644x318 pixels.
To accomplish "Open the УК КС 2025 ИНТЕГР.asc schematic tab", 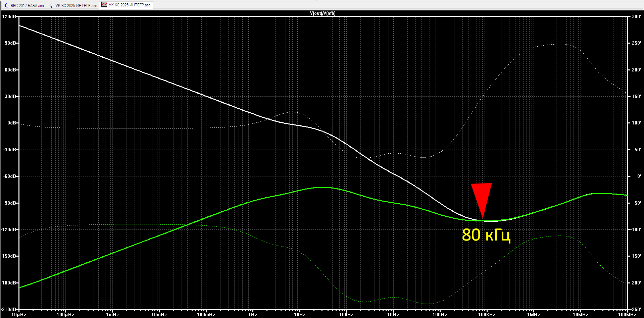I will pyautogui.click(x=72, y=5).
